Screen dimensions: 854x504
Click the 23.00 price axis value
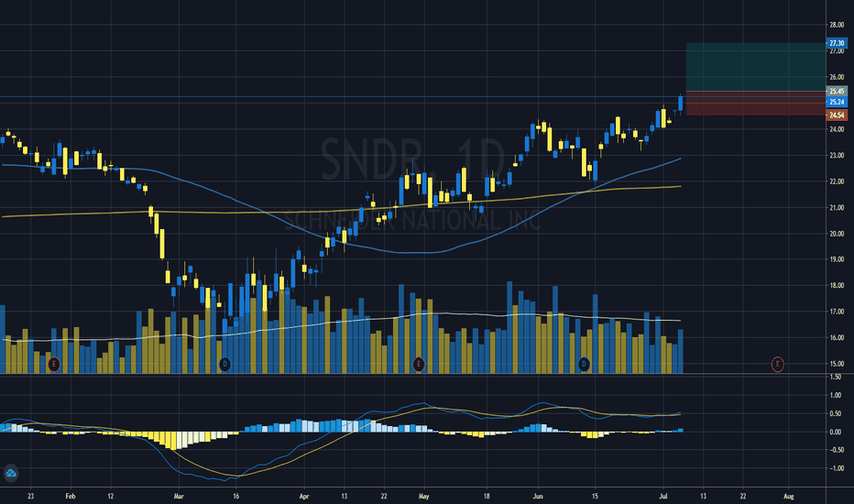tap(837, 156)
